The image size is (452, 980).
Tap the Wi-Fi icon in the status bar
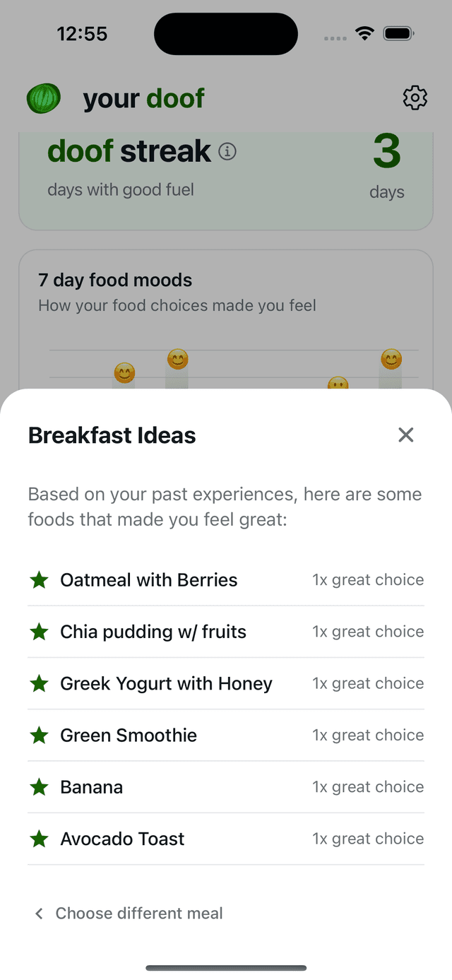point(364,33)
